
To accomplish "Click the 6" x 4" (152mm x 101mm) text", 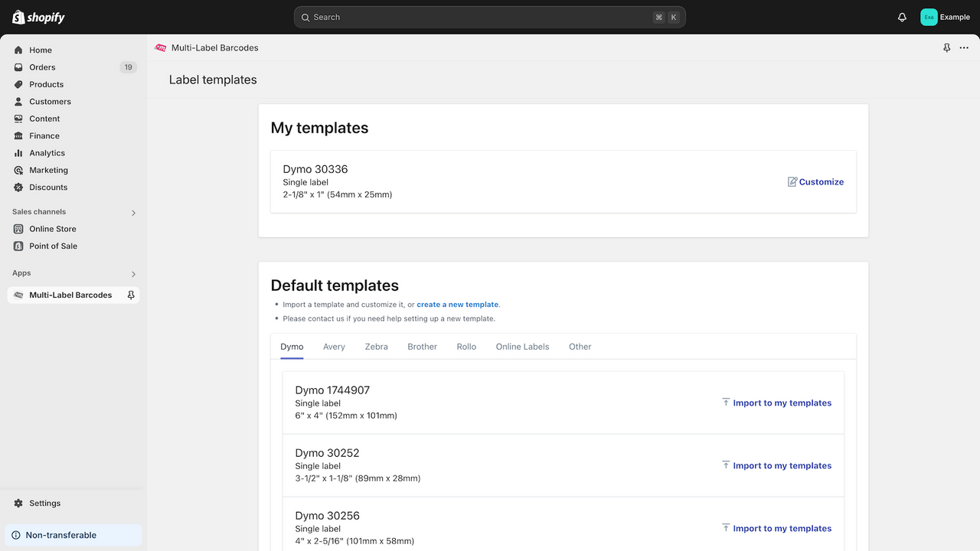I will click(346, 416).
